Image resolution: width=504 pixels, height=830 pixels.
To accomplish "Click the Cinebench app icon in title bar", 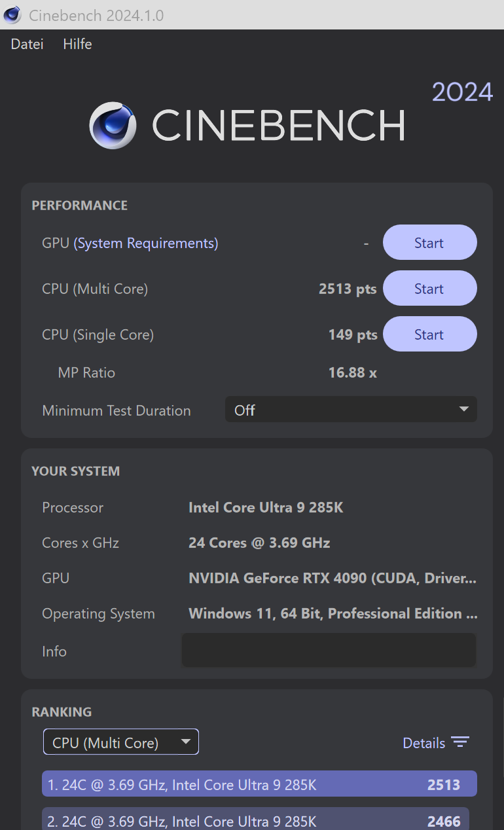I will pyautogui.click(x=12, y=14).
